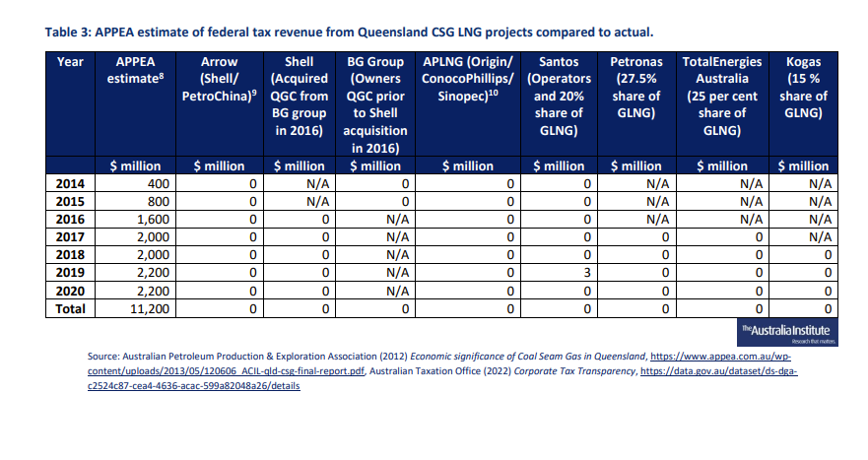This screenshot has width=868, height=460.
Task: Click the italic 'Corporate Tax Transparency' source title
Action: click(574, 371)
